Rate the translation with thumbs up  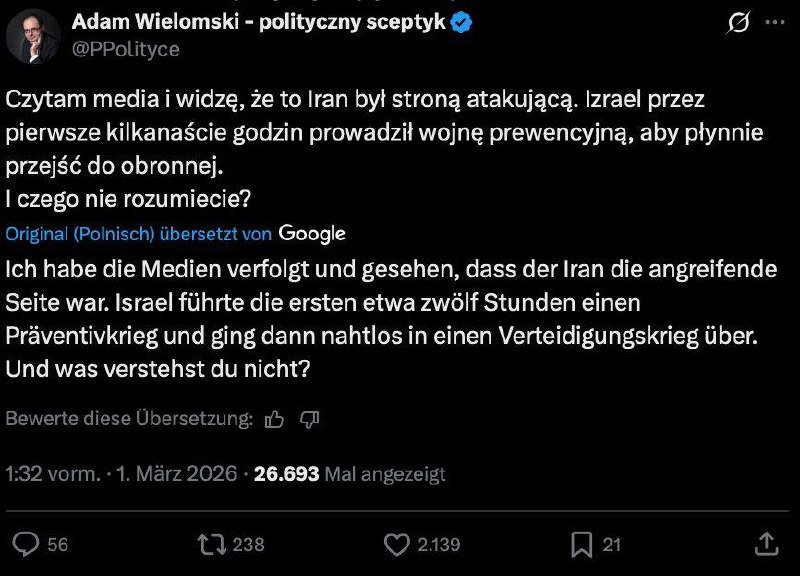coord(275,420)
